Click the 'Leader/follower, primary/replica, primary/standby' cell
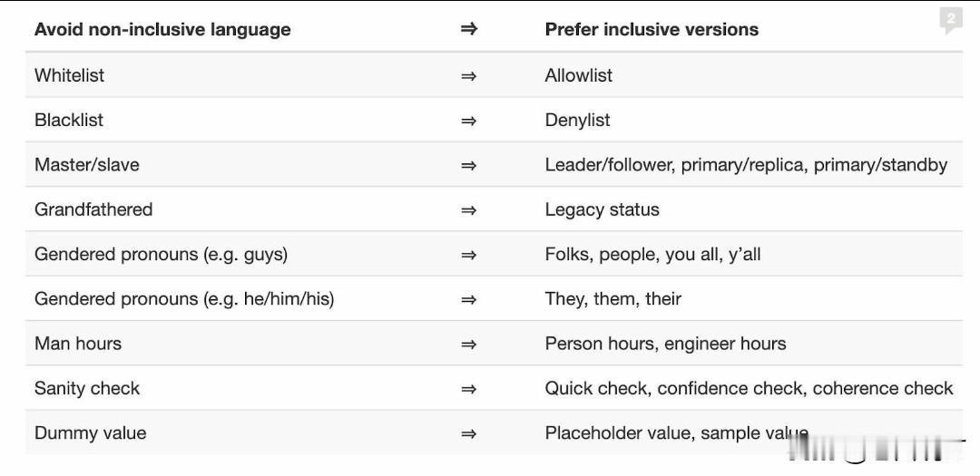This screenshot has height=476, width=980. (x=746, y=165)
